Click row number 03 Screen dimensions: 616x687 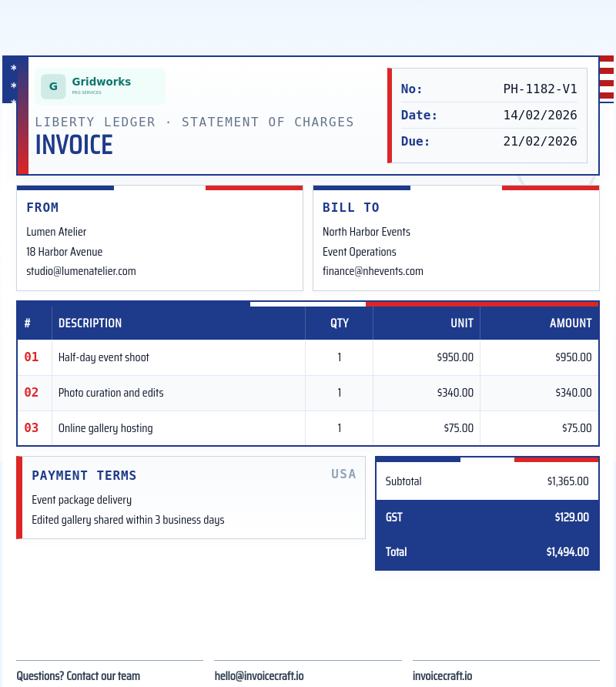[x=31, y=428]
